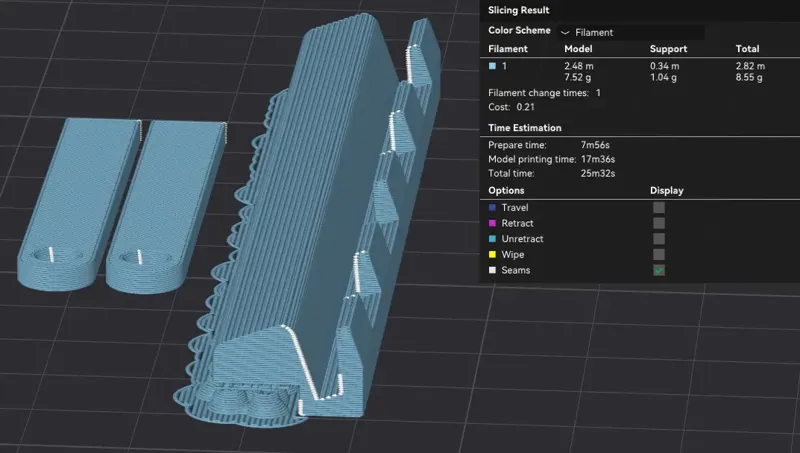Click the total weight value 8.55 g
This screenshot has width=800, height=453.
(749, 78)
